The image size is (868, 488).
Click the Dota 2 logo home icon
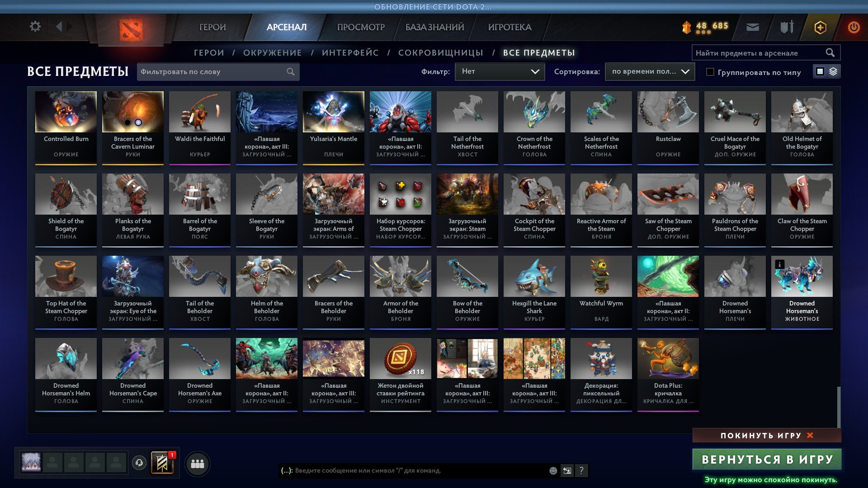point(131,30)
